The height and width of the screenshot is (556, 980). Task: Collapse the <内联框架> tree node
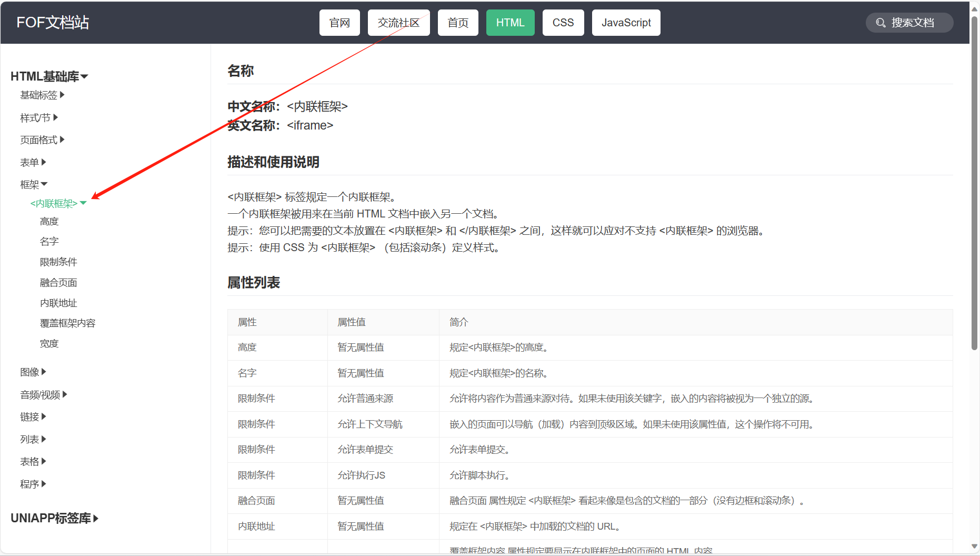point(58,203)
